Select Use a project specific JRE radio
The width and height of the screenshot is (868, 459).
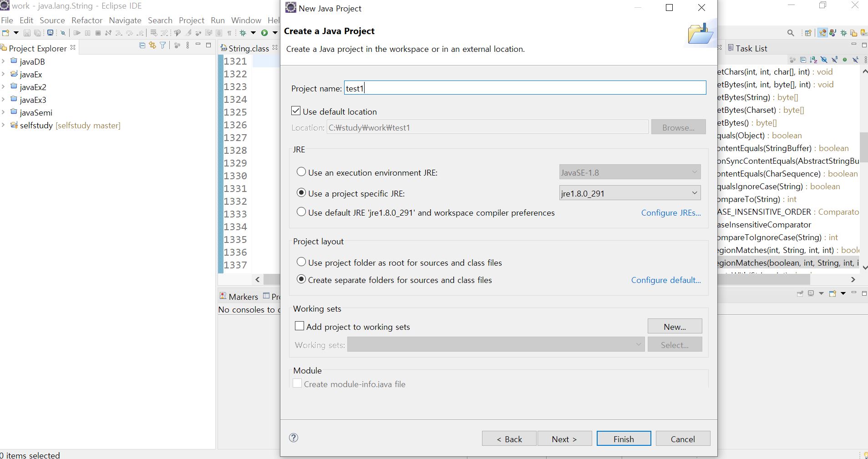(x=301, y=193)
